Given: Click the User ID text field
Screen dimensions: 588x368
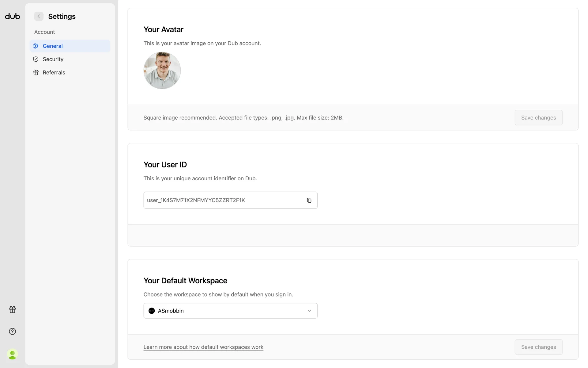Looking at the screenshot, I should click(224, 200).
